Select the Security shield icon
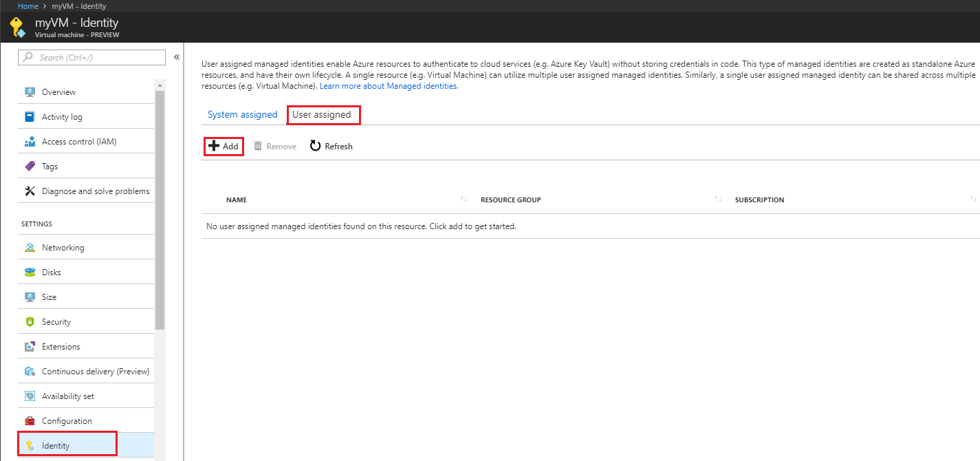The image size is (980, 461). point(30,322)
